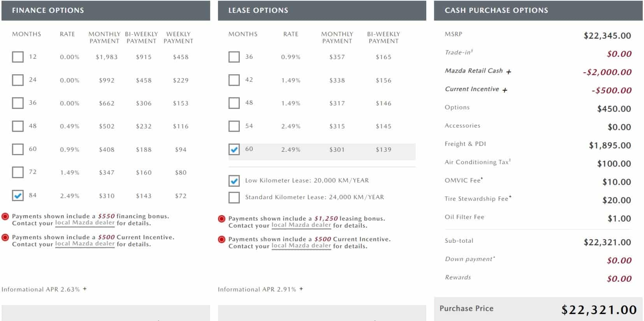The width and height of the screenshot is (644, 321).
Task: Check the 12 months finance option
Action: (x=18, y=57)
